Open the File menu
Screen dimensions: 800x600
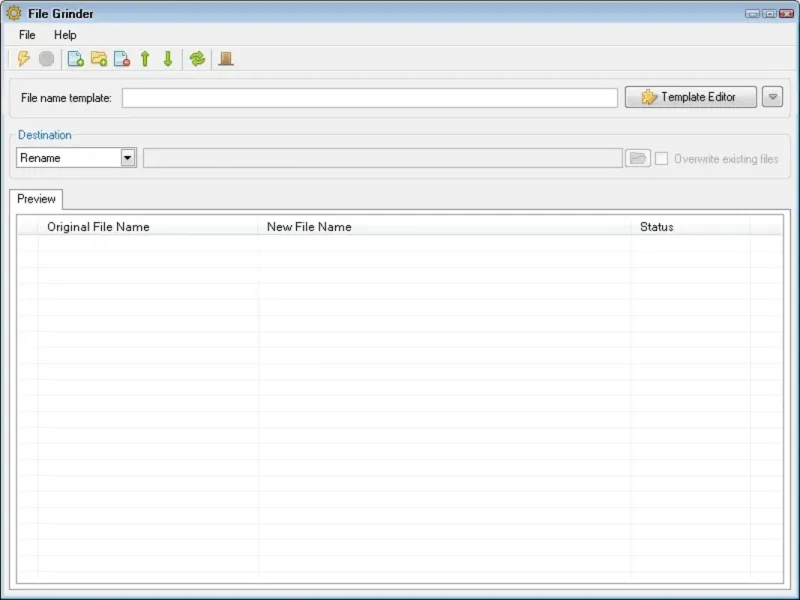tap(27, 35)
